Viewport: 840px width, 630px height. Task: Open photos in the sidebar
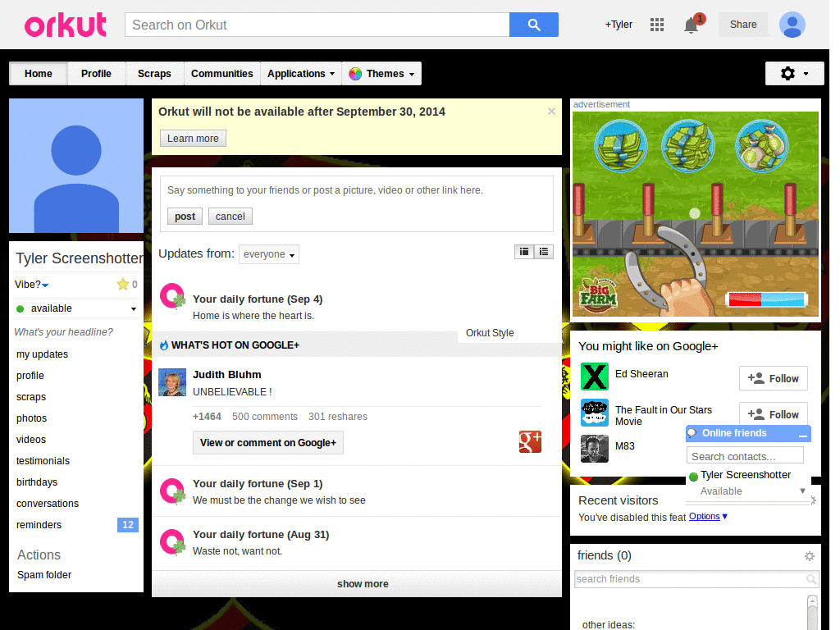tap(32, 418)
